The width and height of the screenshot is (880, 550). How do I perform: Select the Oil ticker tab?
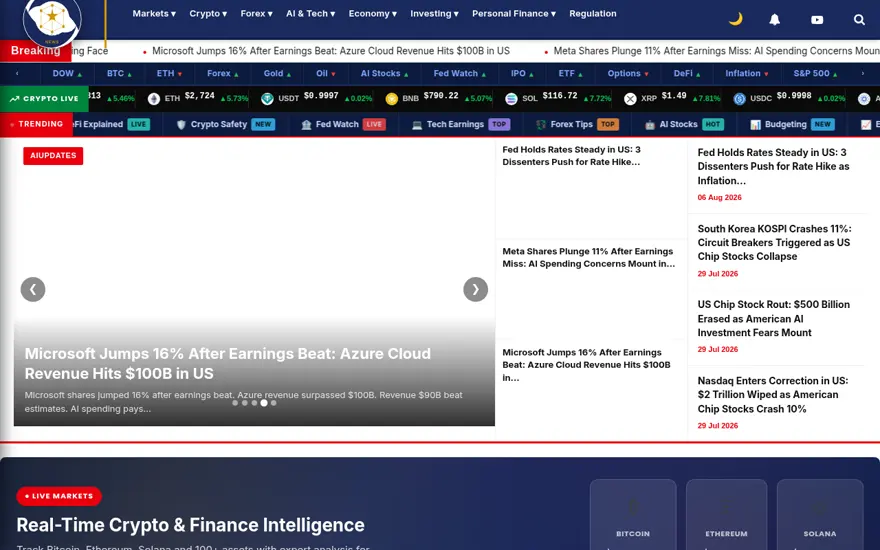[x=326, y=74]
